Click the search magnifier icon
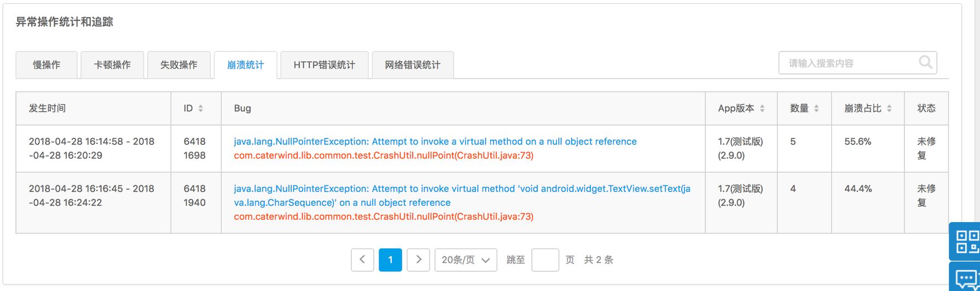980x291 pixels. tap(925, 63)
